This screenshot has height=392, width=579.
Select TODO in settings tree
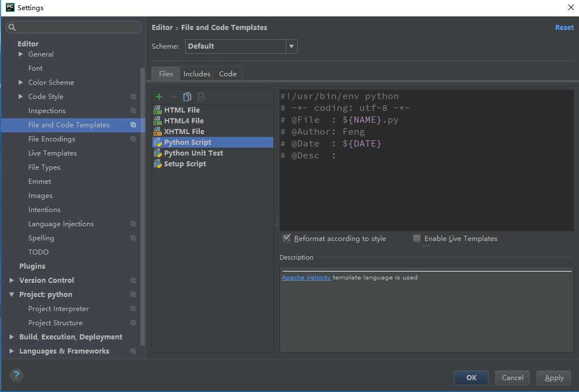pyautogui.click(x=38, y=252)
